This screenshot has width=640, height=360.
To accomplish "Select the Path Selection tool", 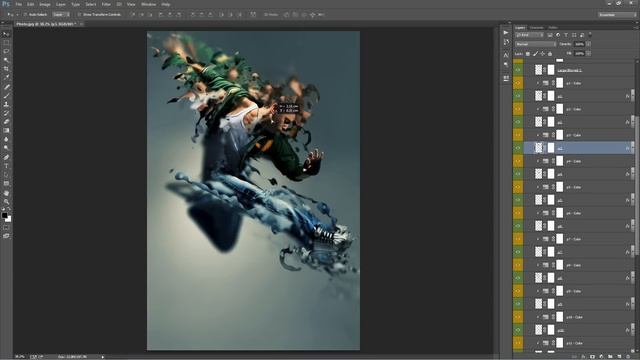I will [x=6, y=175].
